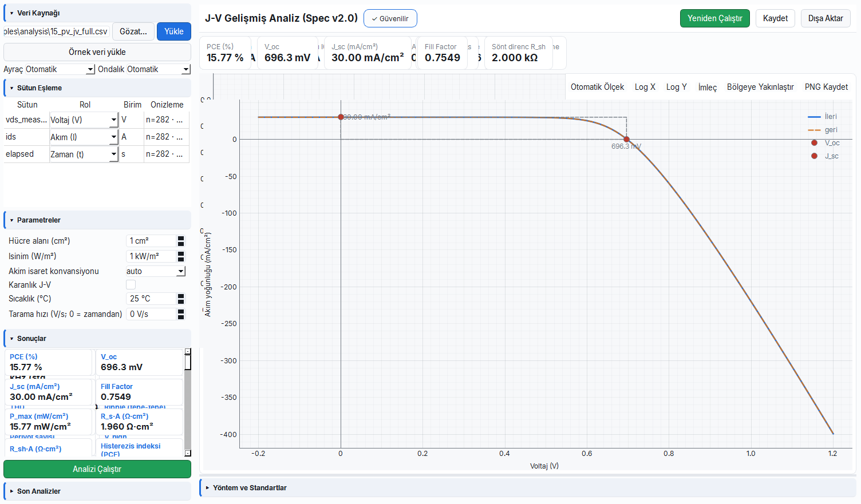This screenshot has height=504, width=861.
Task: Click the Gözat browse button
Action: pos(133,31)
